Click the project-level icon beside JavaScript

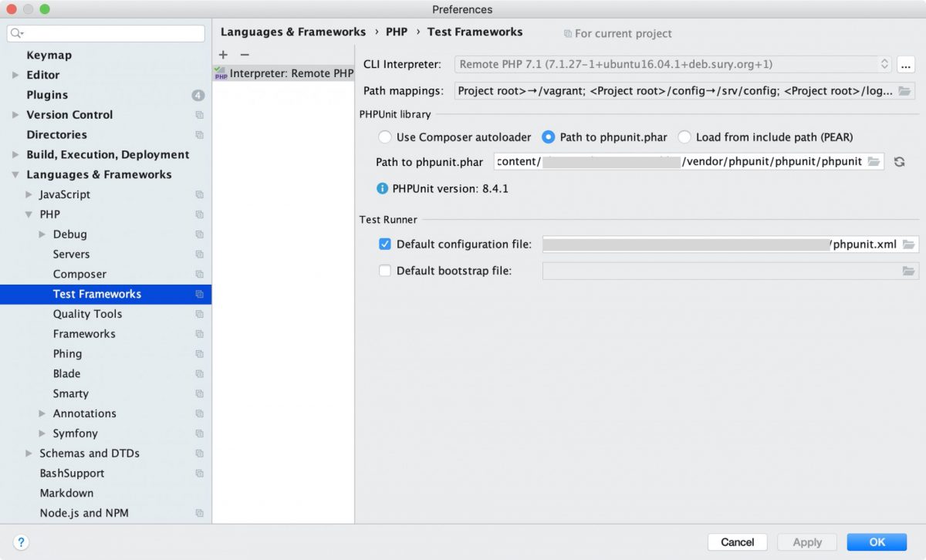[199, 194]
